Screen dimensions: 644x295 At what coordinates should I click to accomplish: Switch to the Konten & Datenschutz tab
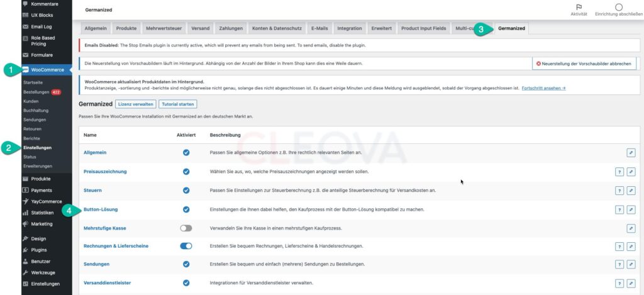pos(277,28)
